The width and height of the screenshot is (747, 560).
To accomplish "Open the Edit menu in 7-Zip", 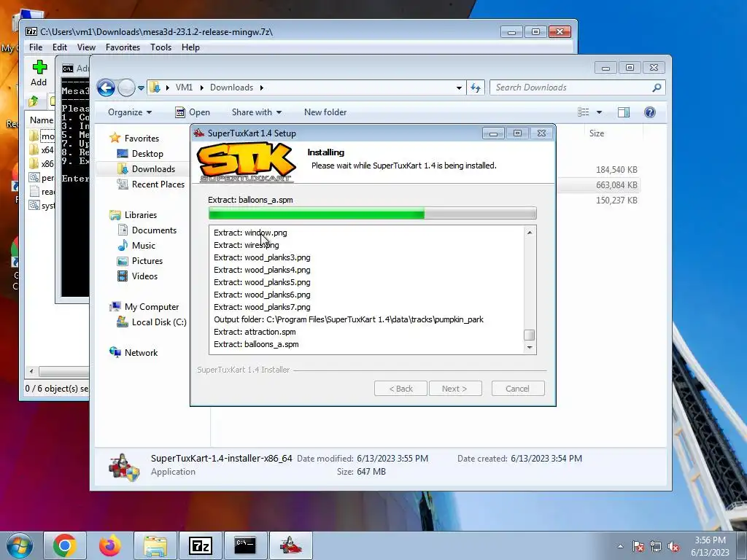I will pyautogui.click(x=60, y=47).
